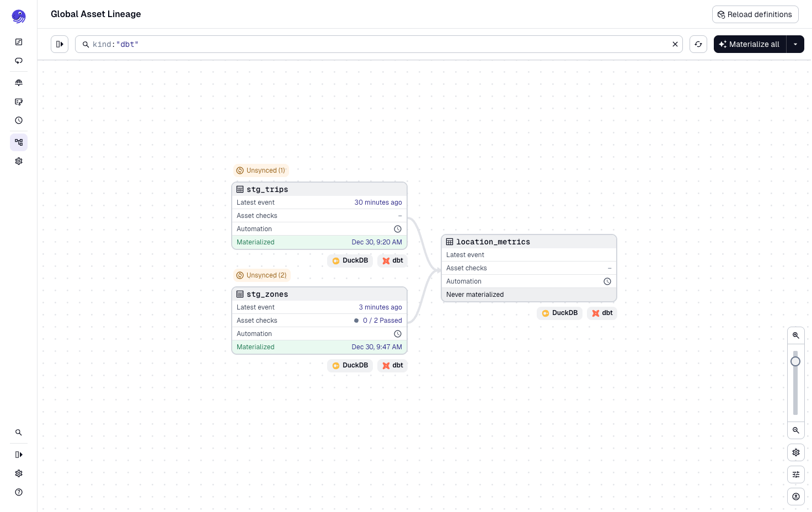Select the asset lineage graph icon in sidebar
This screenshot has width=812, height=512.
coord(19,142)
